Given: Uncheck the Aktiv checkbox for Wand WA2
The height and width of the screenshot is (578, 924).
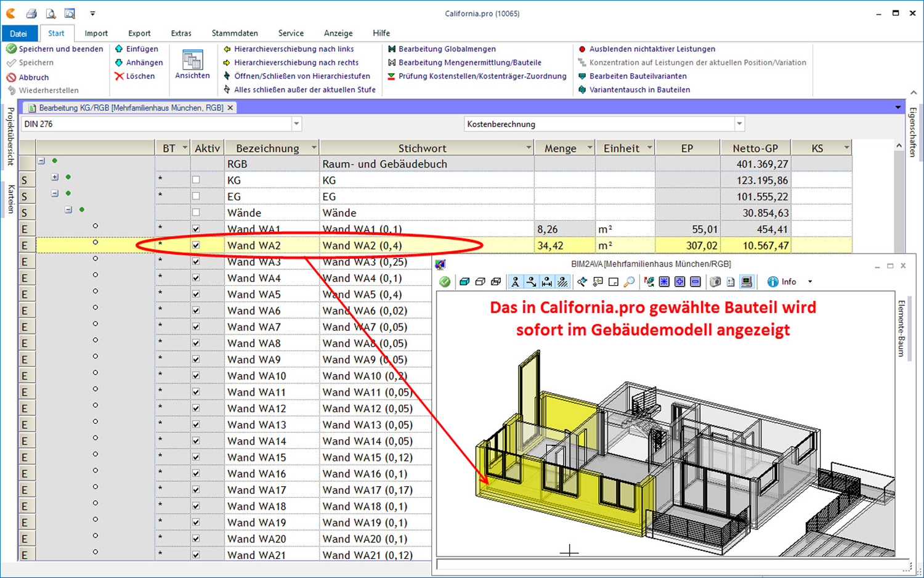Looking at the screenshot, I should 196,245.
